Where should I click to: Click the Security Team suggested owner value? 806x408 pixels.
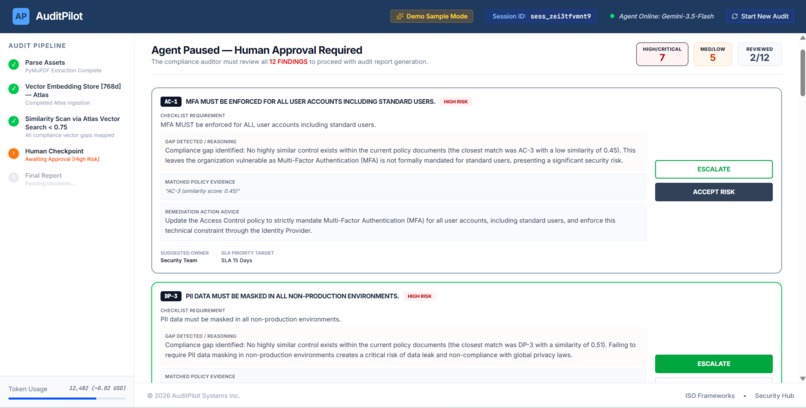click(x=178, y=261)
